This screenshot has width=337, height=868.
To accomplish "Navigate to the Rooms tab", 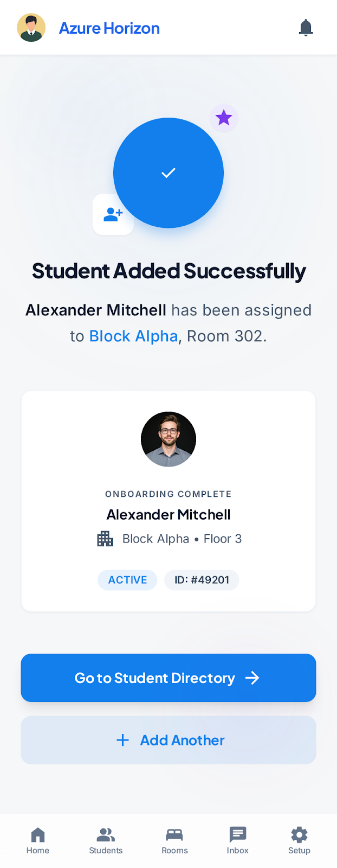I will coord(174,840).
